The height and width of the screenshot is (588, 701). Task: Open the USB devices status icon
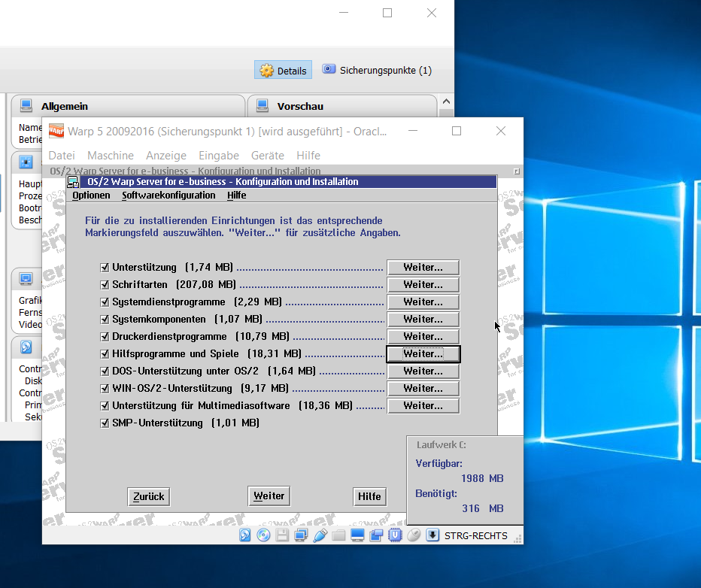(x=320, y=535)
